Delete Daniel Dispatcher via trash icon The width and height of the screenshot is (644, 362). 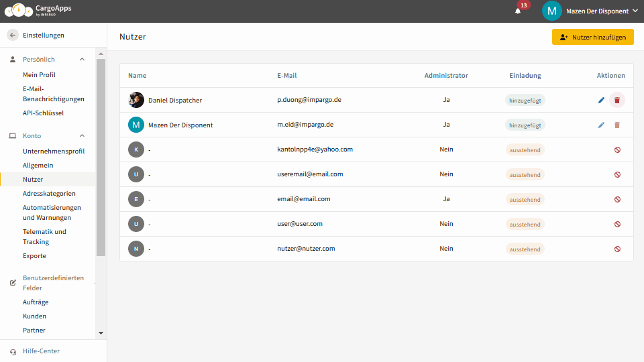tap(617, 100)
